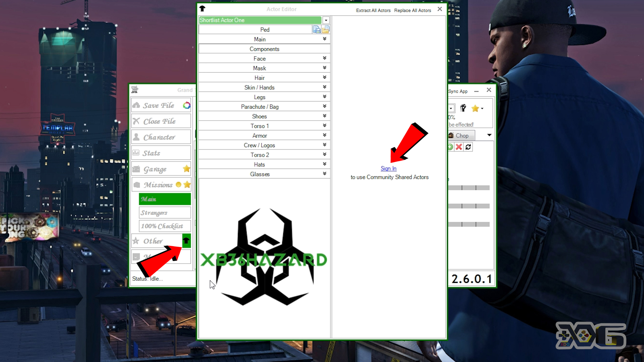Sign In to use Community Shared Actors

388,168
